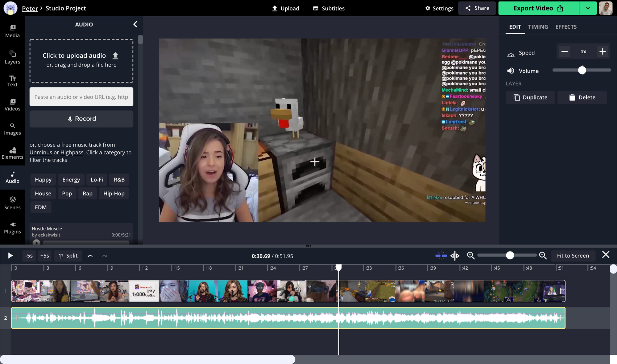This screenshot has width=617, height=364.
Task: Open the Plugins panel
Action: 12,227
